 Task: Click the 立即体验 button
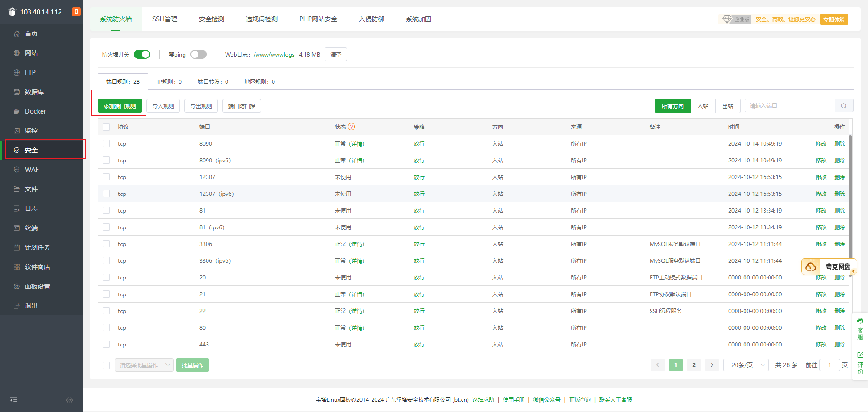[x=834, y=19]
